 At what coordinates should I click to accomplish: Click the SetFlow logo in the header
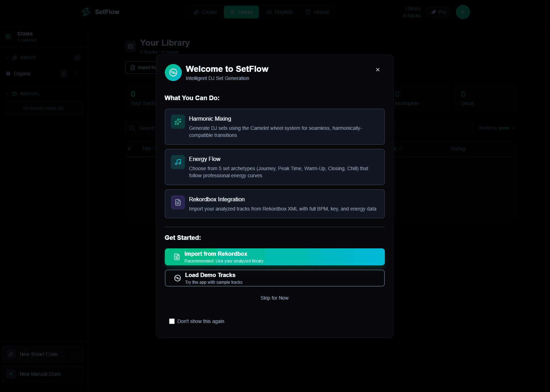point(100,12)
